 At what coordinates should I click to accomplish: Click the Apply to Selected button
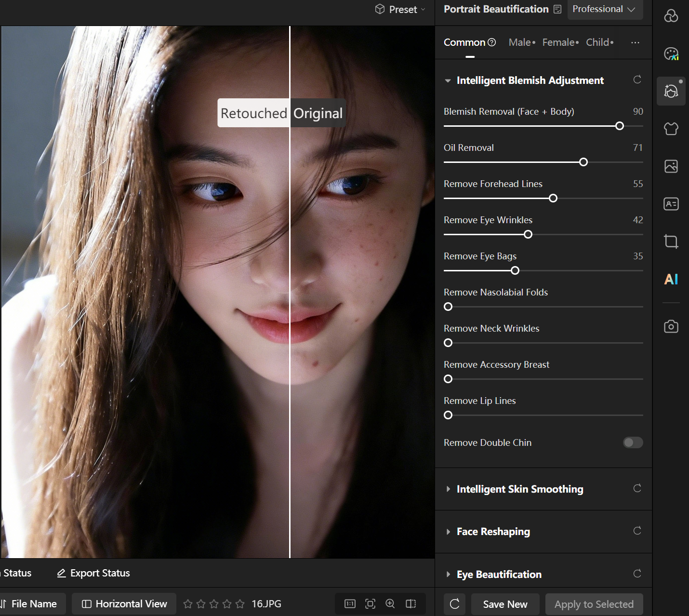(594, 604)
